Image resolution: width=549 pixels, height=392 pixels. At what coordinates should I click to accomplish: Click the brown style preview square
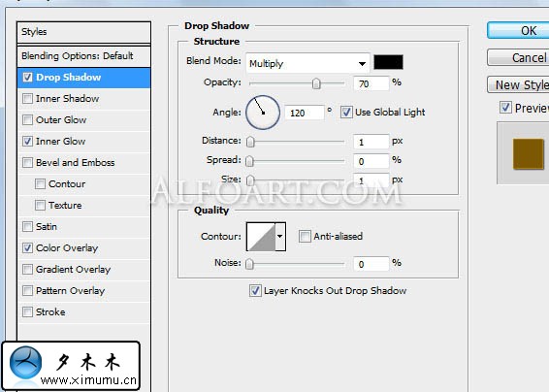pos(529,154)
